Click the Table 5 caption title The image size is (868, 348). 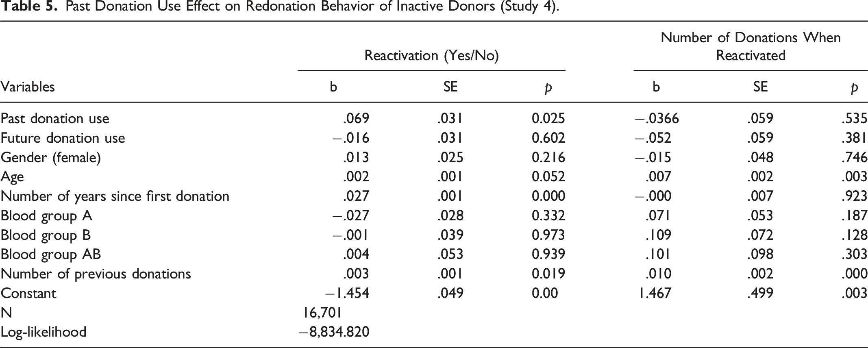pos(280,7)
